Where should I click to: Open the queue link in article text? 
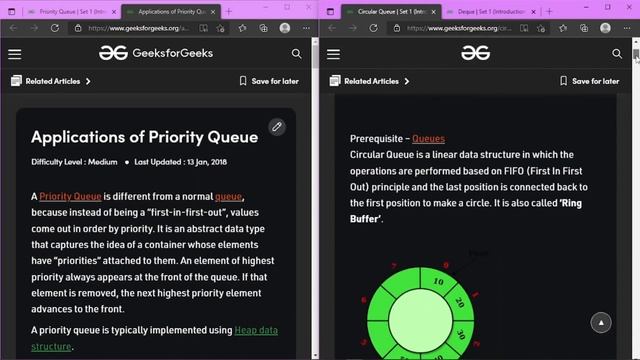[228, 196]
